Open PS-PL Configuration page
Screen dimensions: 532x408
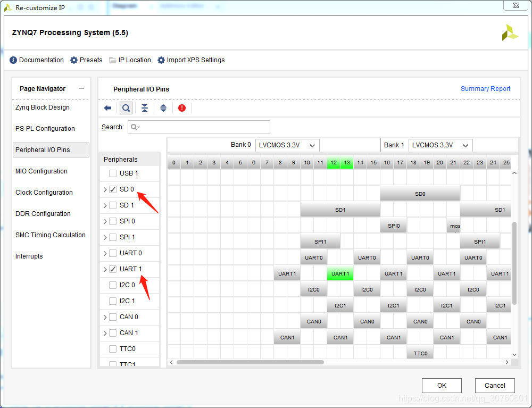pos(45,129)
